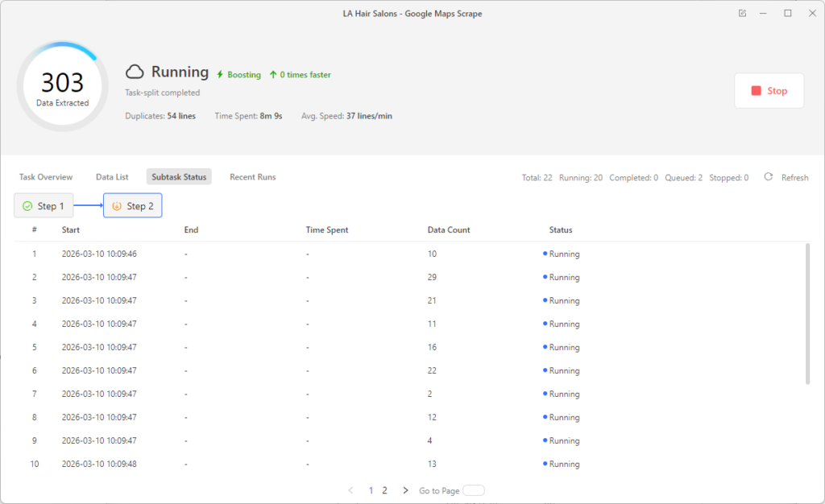This screenshot has width=825, height=504.
Task: Go to page 1 of subtasks
Action: pos(371,490)
